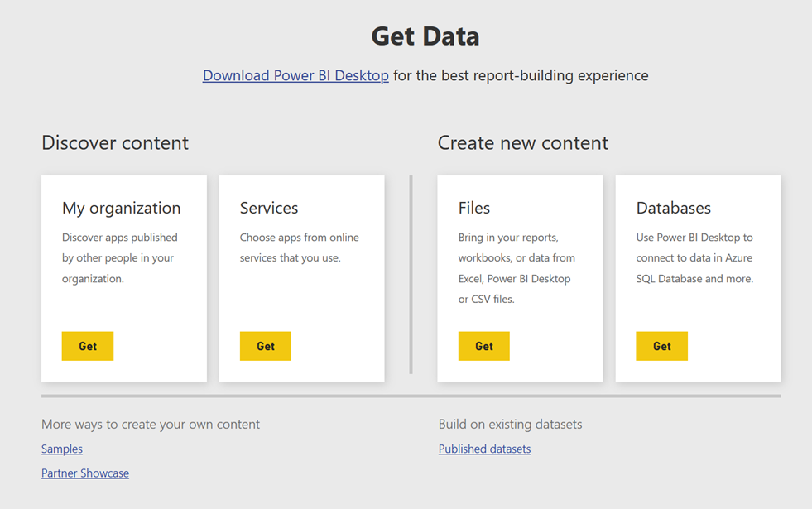Select the Databases card title
This screenshot has width=812, height=509.
point(673,209)
